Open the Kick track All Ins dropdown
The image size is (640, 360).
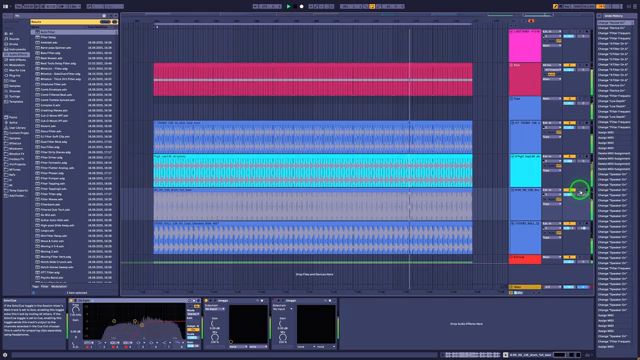click(552, 65)
